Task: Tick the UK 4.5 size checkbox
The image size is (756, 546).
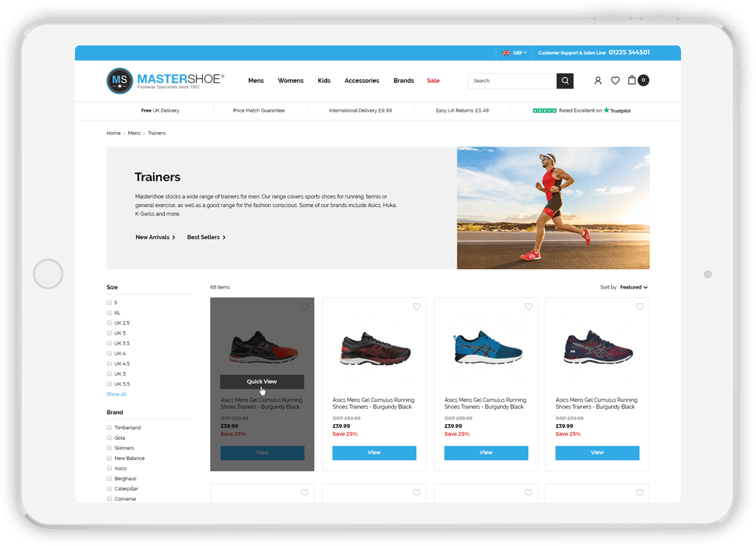Action: [x=110, y=364]
